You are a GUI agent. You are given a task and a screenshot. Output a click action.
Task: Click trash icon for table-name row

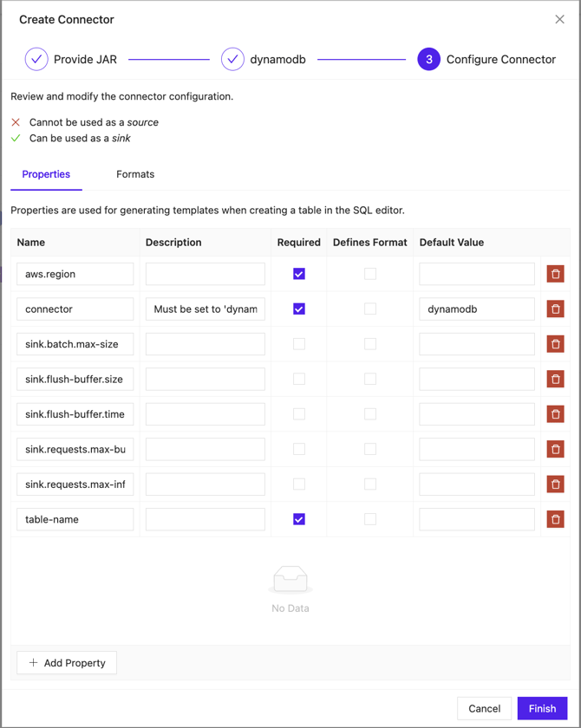555,519
